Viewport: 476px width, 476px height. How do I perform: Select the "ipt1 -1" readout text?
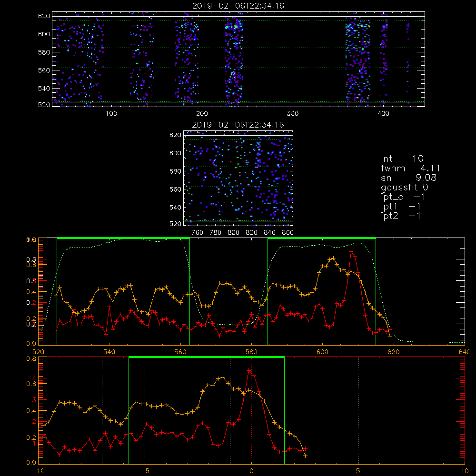coord(401,207)
